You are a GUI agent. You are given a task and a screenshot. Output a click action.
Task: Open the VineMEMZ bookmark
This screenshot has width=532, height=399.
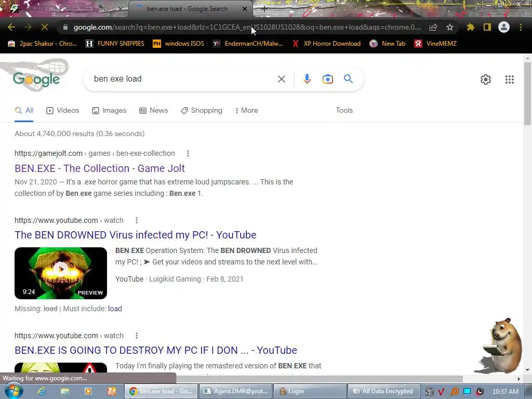click(435, 44)
